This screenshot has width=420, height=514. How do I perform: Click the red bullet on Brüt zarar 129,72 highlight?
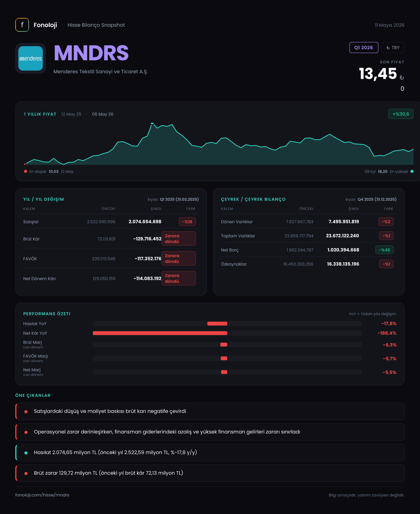[26, 473]
